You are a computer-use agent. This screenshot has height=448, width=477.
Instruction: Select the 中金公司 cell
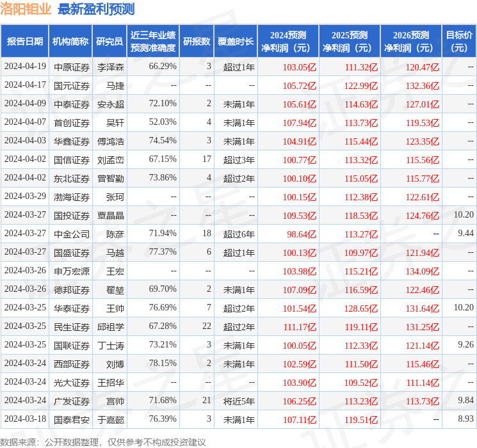pos(72,234)
